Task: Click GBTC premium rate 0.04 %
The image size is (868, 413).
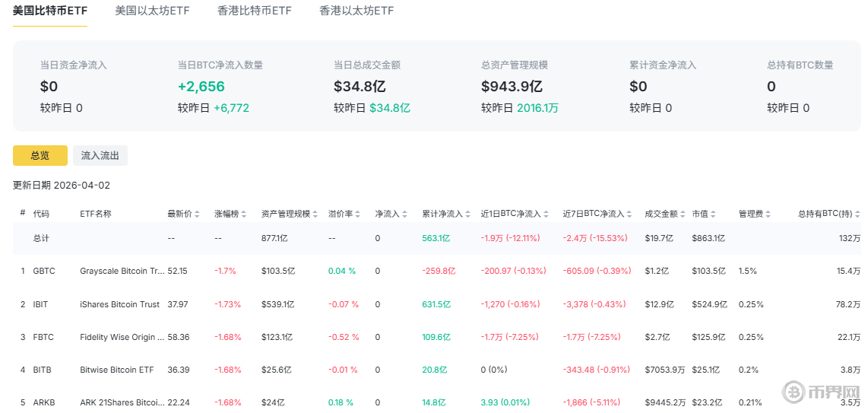Action: [341, 272]
